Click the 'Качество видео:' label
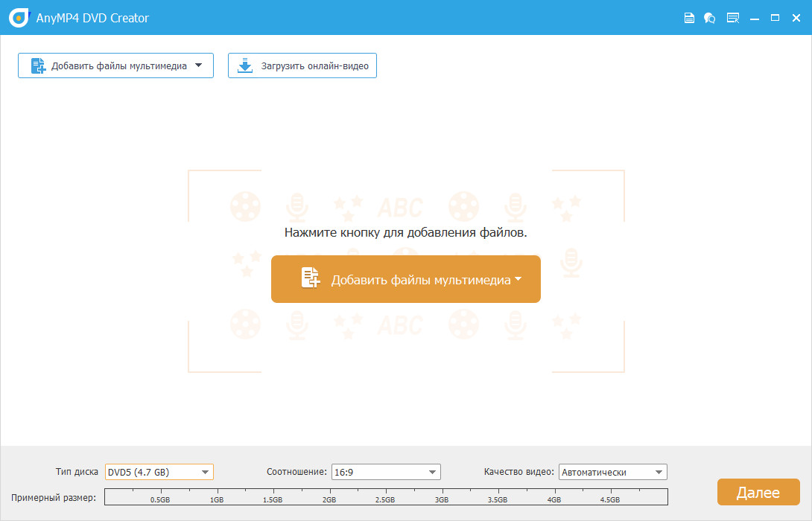Screen dimensions: 812x521 coord(519,472)
